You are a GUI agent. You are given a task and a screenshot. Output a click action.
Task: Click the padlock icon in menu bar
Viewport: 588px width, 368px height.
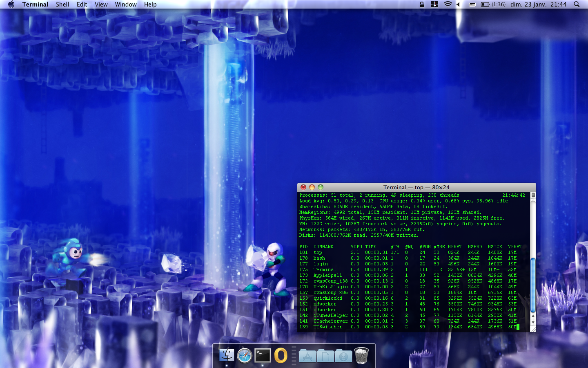(x=422, y=4)
